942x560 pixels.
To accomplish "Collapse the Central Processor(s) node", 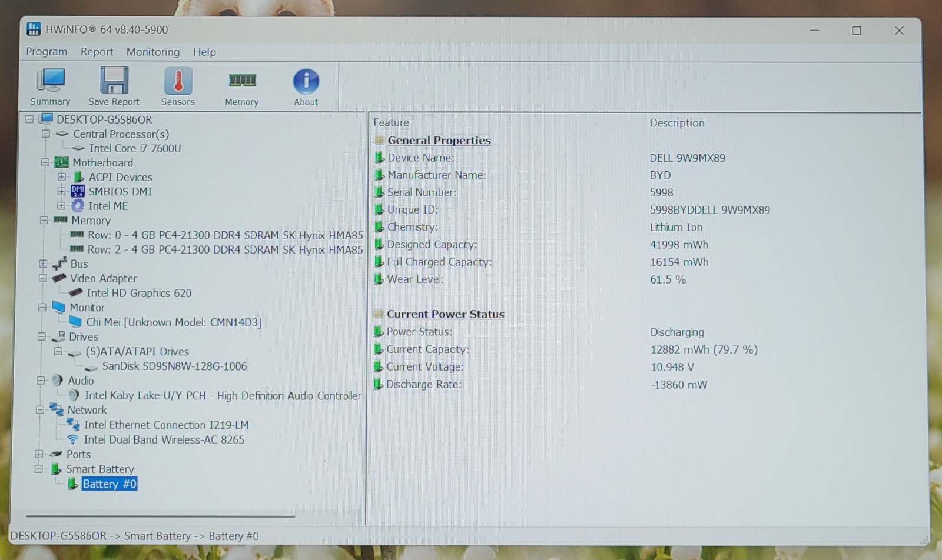I will click(x=46, y=134).
